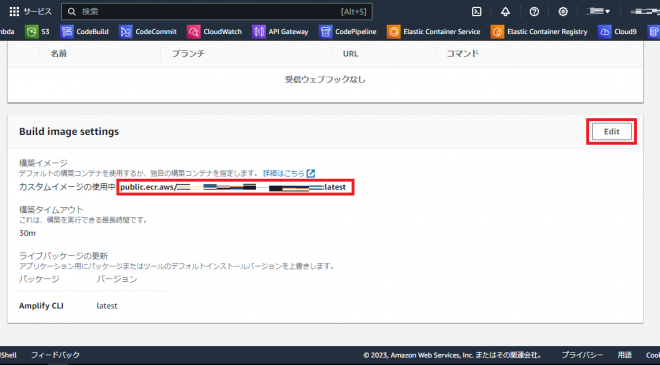The image size is (660, 365).
Task: Click the Cloud9 service icon
Action: tap(604, 32)
